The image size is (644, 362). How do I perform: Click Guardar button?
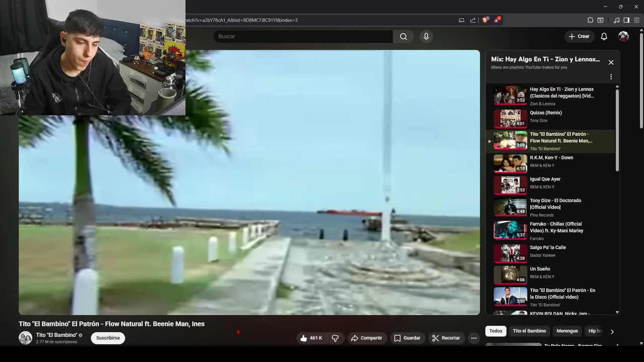[x=407, y=338]
